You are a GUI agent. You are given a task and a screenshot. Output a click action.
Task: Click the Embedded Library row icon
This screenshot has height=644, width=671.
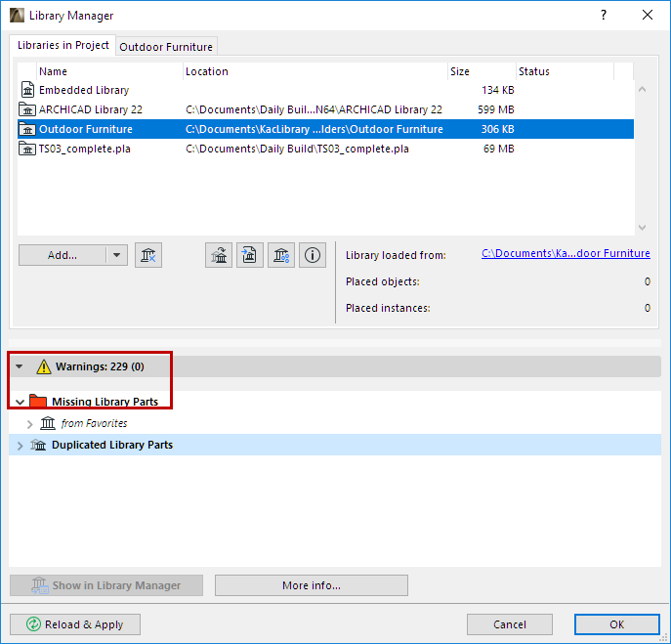[27, 90]
